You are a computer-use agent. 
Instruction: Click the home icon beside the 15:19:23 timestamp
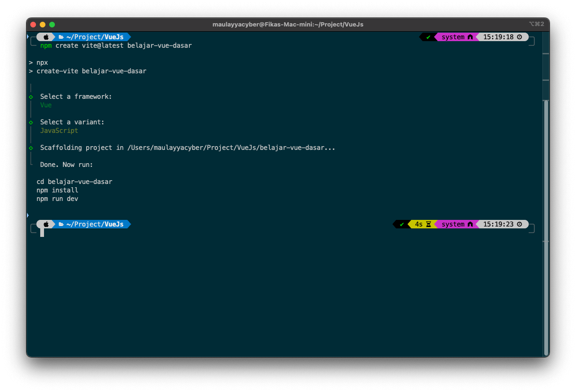[470, 224]
